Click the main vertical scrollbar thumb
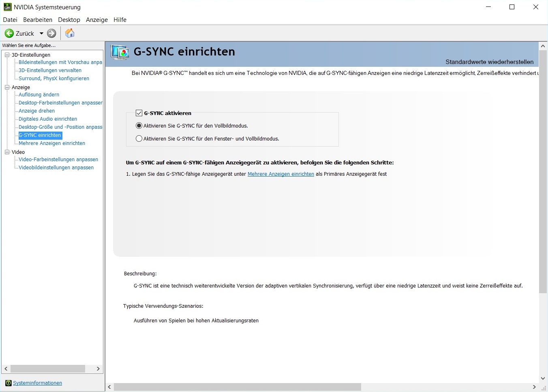This screenshot has width=548, height=392. coord(543,171)
